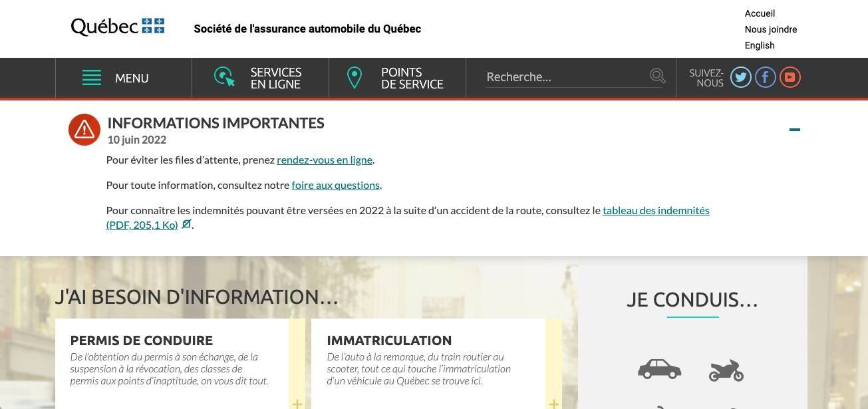Image resolution: width=868 pixels, height=409 pixels.
Task: Click the search magnifier icon
Action: point(657,76)
